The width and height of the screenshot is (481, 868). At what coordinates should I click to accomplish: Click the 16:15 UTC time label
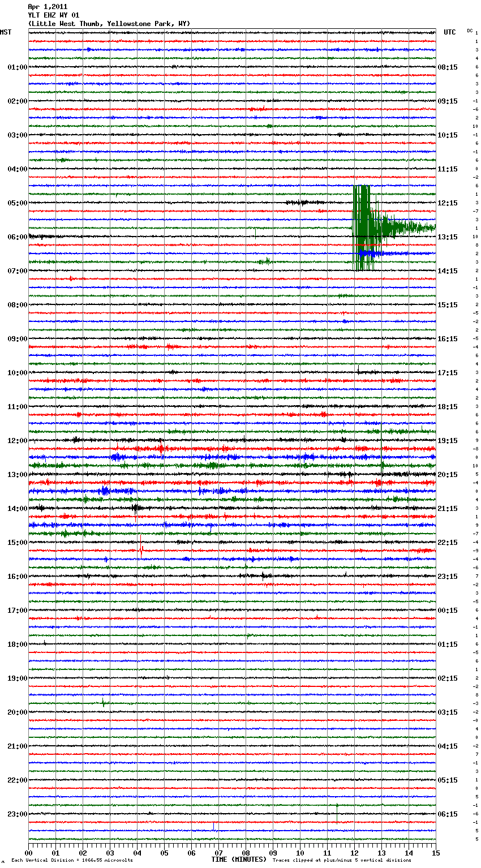click(x=448, y=339)
